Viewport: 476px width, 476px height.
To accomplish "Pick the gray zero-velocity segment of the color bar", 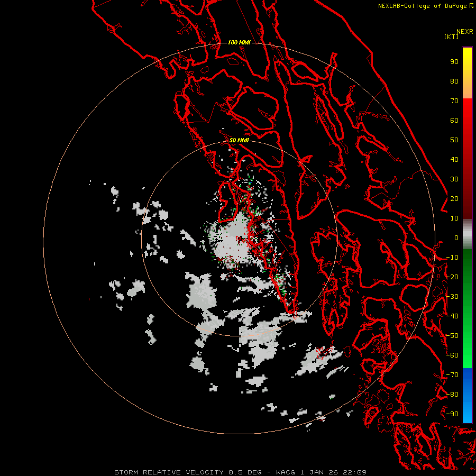I will pyautogui.click(x=467, y=234).
